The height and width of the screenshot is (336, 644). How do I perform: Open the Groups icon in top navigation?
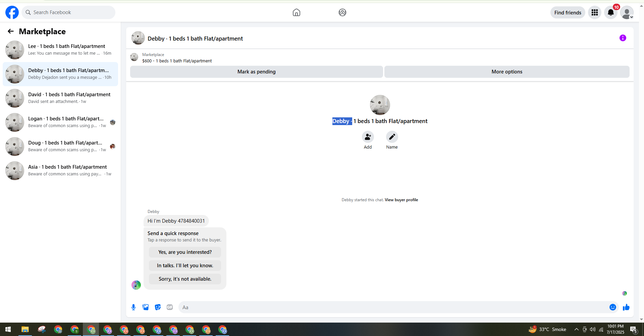(342, 12)
